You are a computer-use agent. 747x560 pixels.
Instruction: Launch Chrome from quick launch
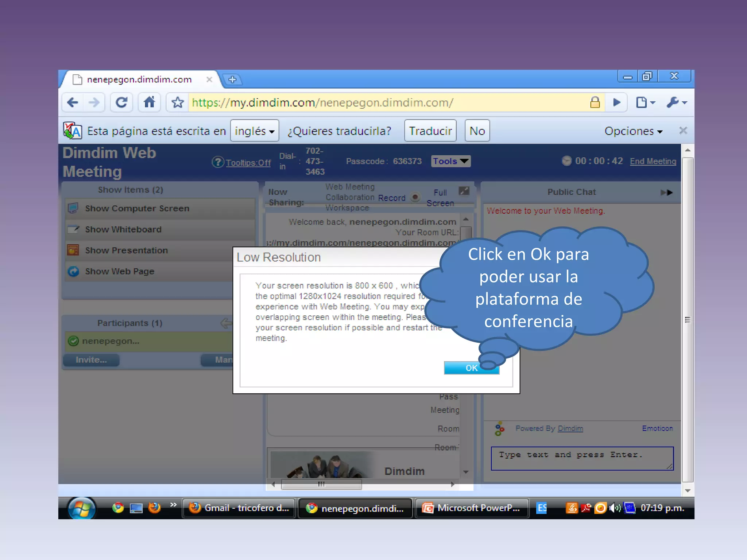pos(118,507)
